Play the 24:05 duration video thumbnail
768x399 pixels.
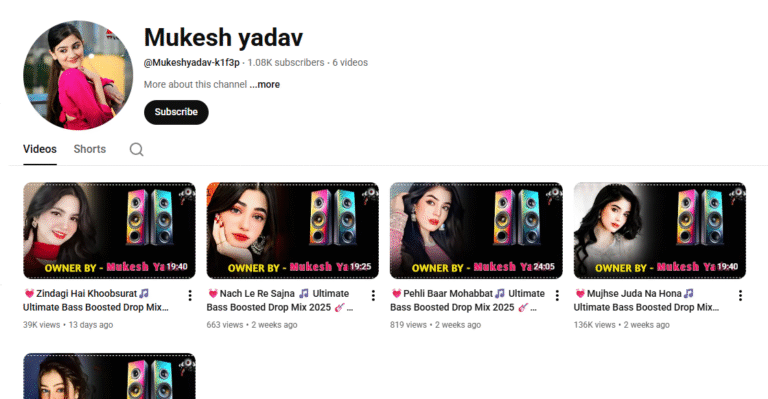[x=476, y=231]
